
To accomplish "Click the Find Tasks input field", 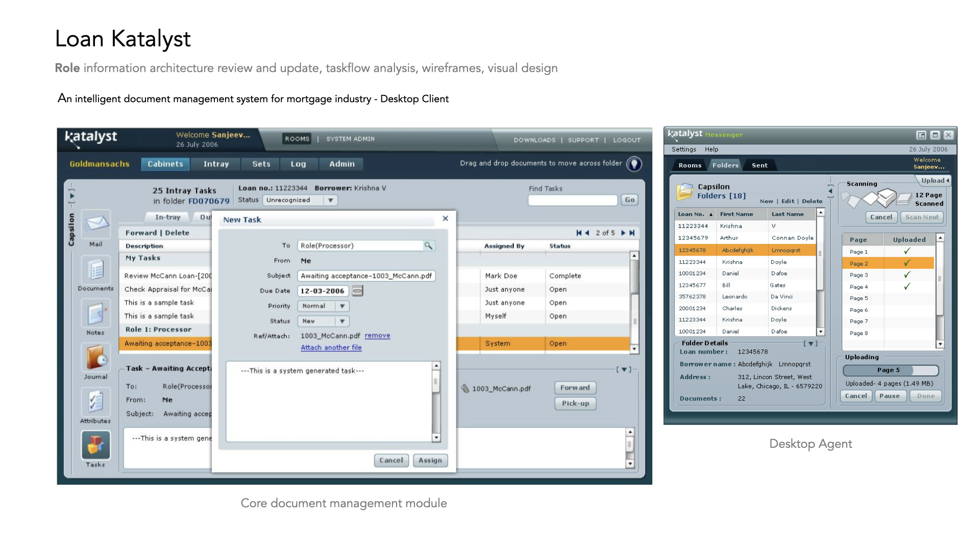I will [x=572, y=201].
